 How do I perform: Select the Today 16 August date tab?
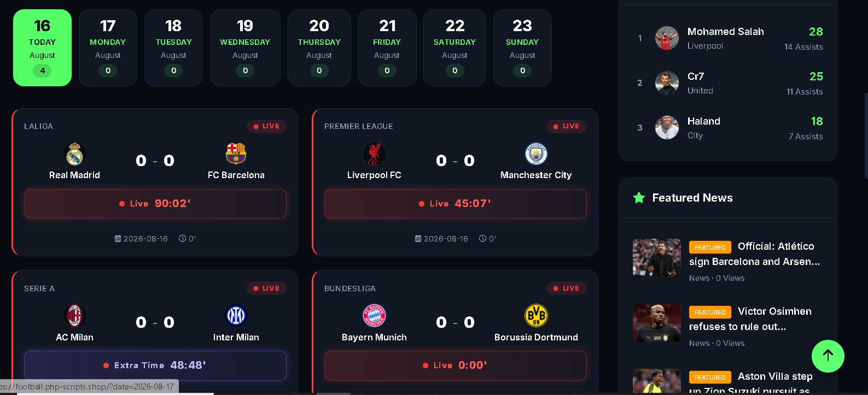[x=42, y=48]
